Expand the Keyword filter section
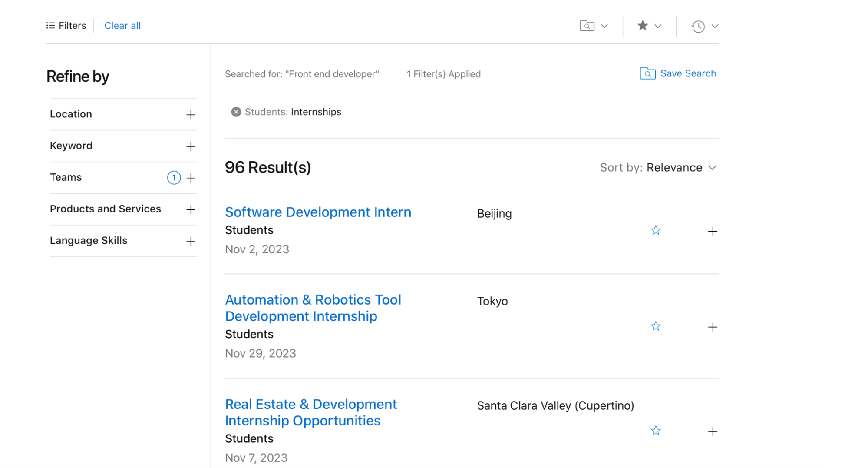Image resolution: width=868 pixels, height=468 pixels. pos(190,146)
